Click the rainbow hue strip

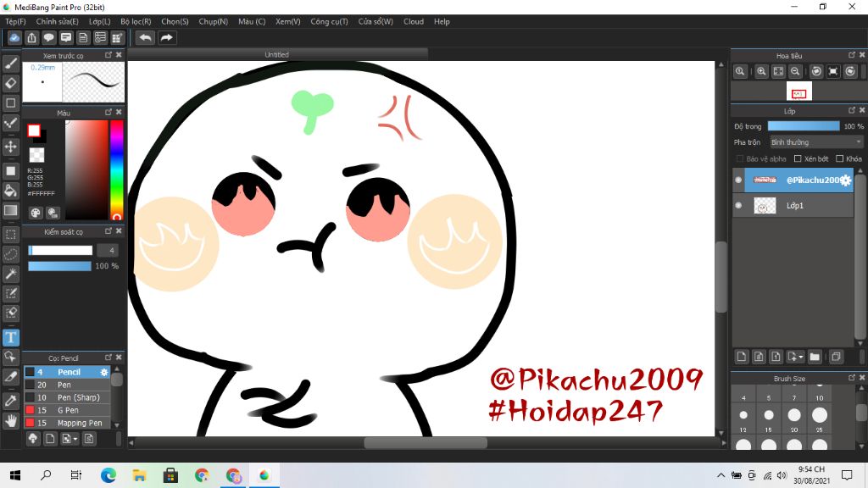pos(116,169)
